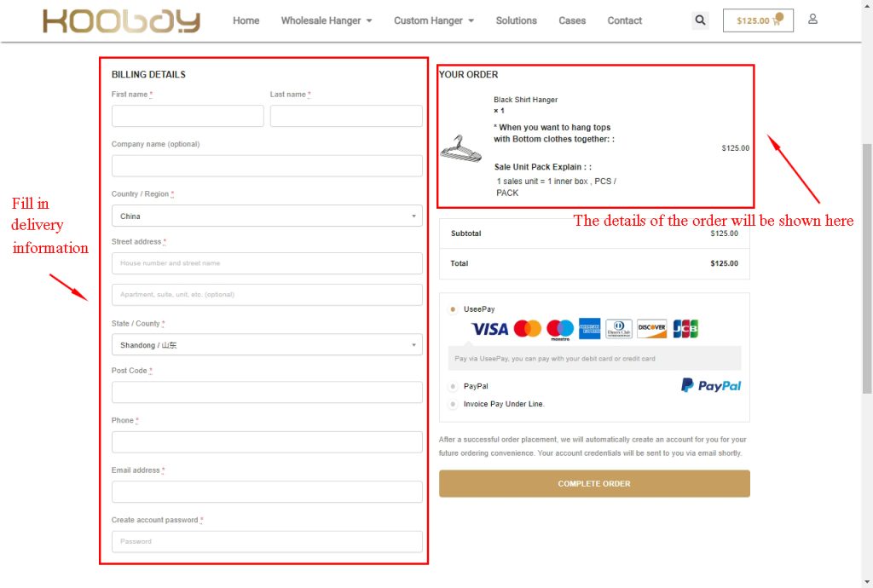Expand the Country / Region dropdown

pyautogui.click(x=267, y=216)
